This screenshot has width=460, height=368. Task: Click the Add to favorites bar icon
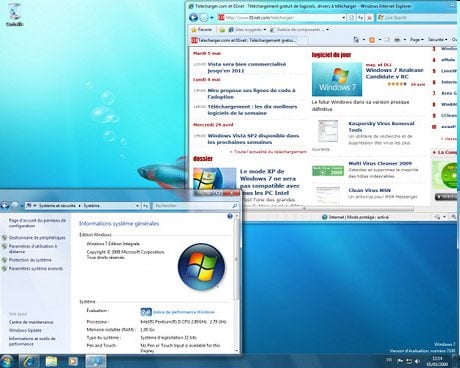222,30
